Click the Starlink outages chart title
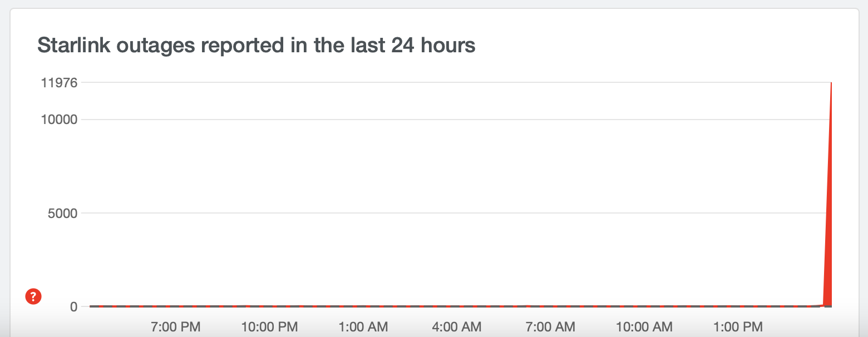Viewport: 868px width, 337px height. tap(256, 45)
